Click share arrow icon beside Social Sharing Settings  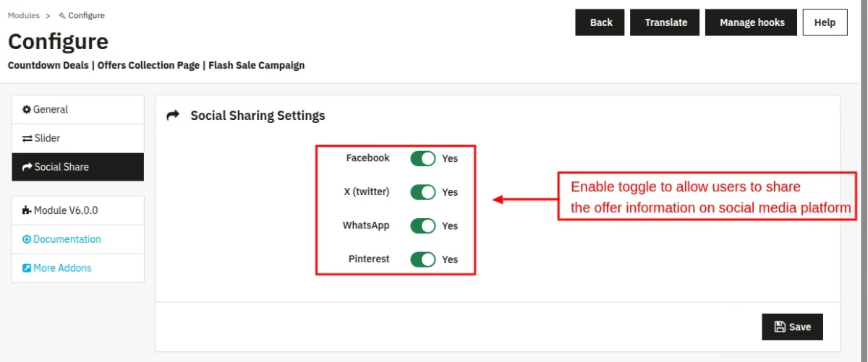pos(173,116)
